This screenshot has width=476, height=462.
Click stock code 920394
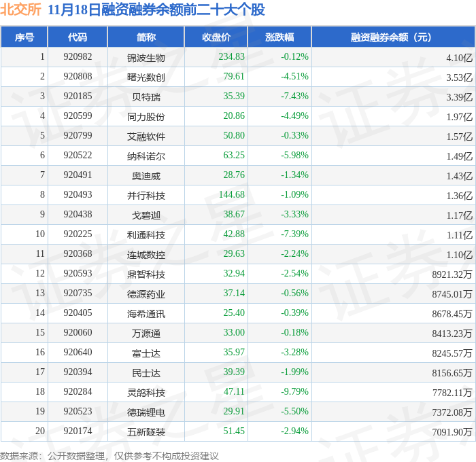point(78,372)
